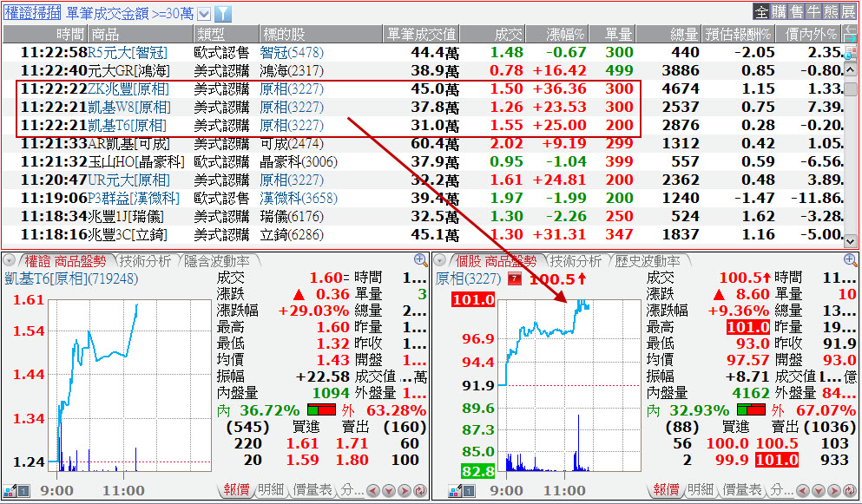Select the ZK兆豐[原相] warrant row
The height and width of the screenshot is (504, 862).
(x=128, y=89)
